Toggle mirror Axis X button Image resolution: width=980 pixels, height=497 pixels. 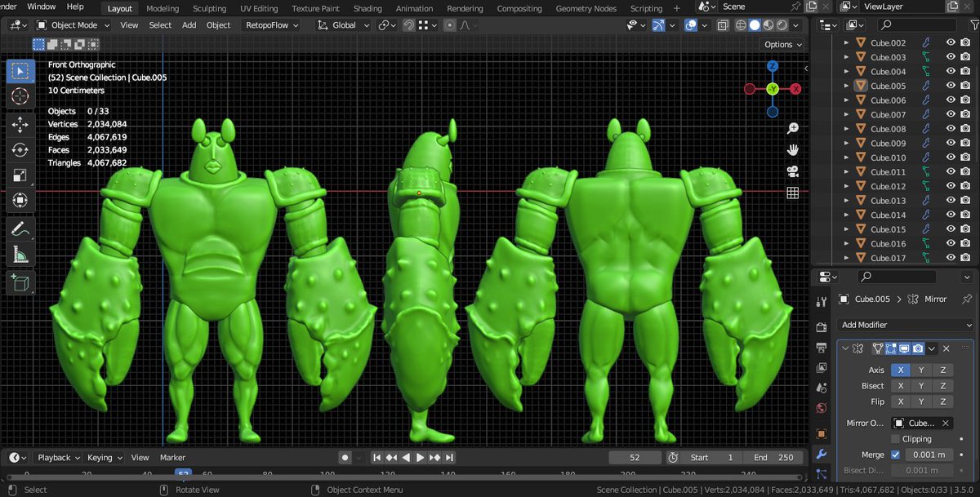pos(900,370)
